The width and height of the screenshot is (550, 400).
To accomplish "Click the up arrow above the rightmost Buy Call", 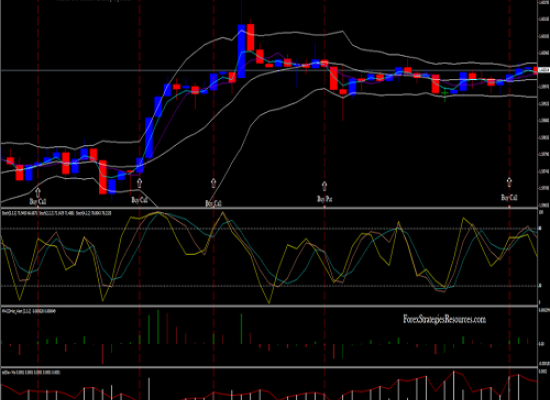I will point(509,182).
